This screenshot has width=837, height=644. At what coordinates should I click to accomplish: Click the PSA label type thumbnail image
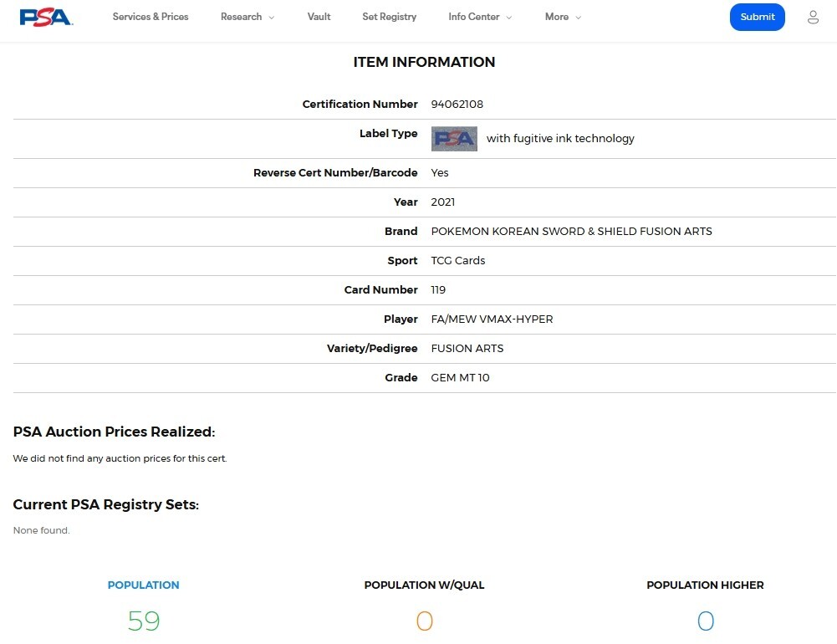click(x=454, y=139)
